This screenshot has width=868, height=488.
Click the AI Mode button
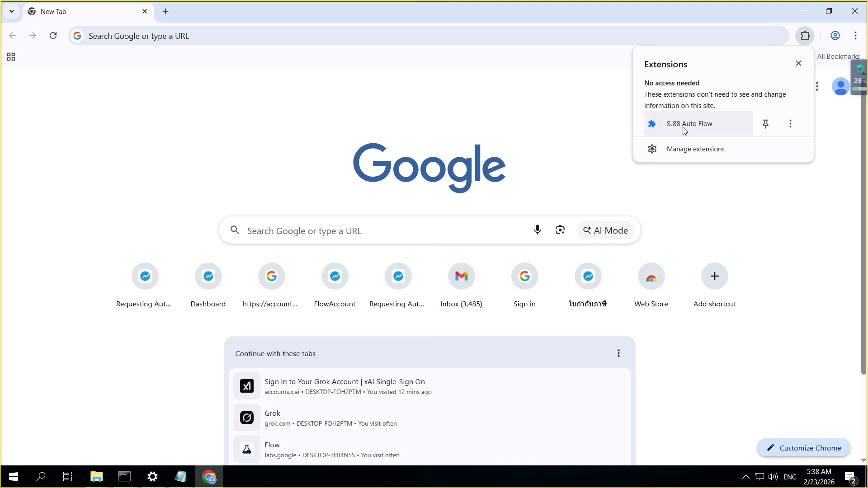[605, 230]
